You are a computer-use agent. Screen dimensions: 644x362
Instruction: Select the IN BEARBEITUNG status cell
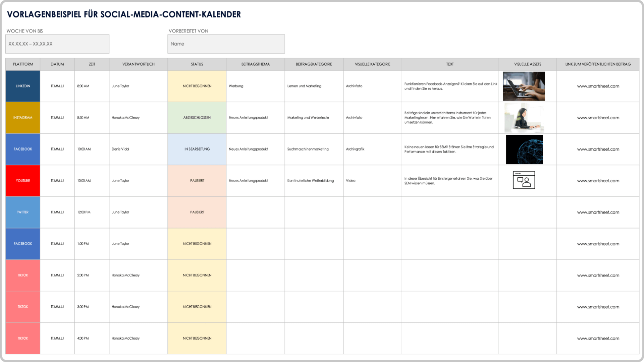(197, 149)
